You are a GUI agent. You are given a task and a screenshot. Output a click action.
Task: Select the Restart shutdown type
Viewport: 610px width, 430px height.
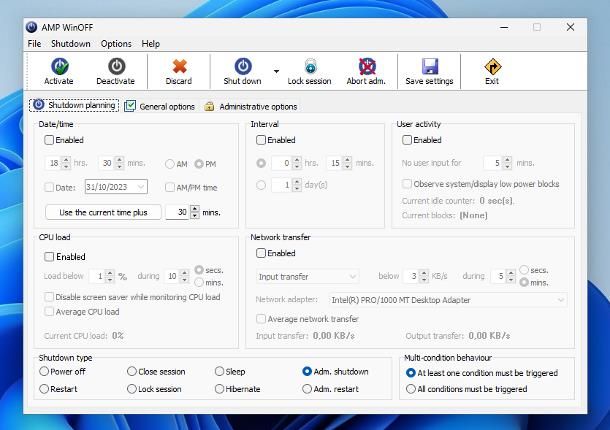tap(44, 389)
